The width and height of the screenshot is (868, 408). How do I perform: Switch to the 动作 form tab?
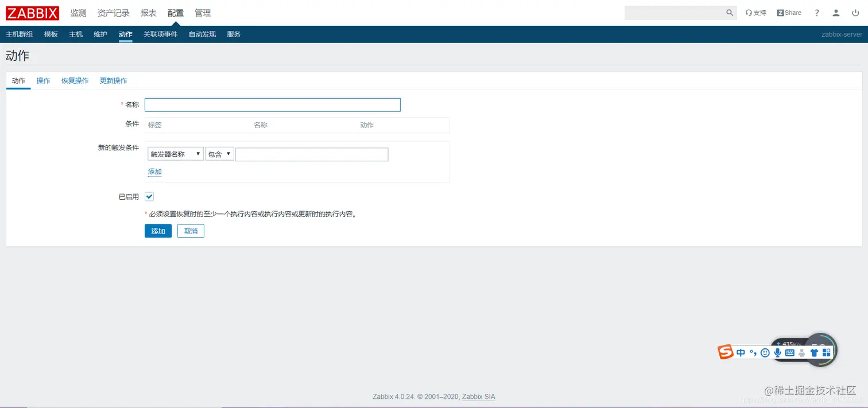[x=18, y=81]
